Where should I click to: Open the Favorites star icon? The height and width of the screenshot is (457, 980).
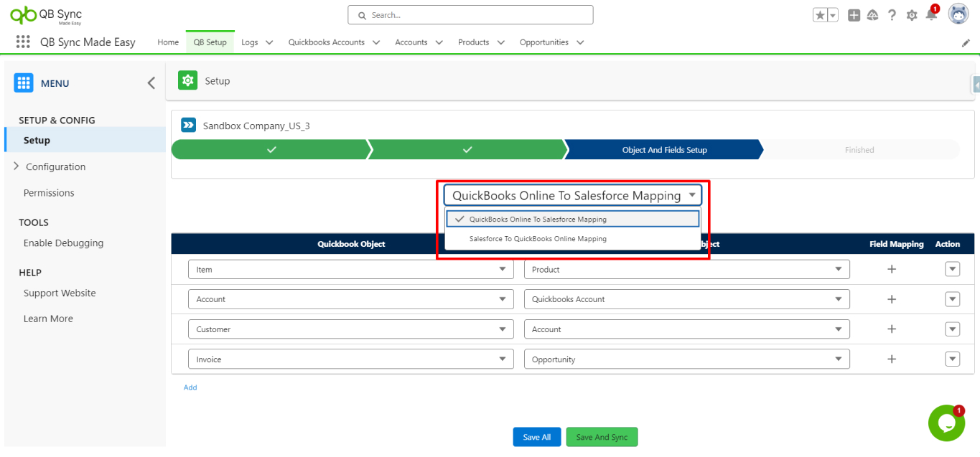(x=820, y=15)
